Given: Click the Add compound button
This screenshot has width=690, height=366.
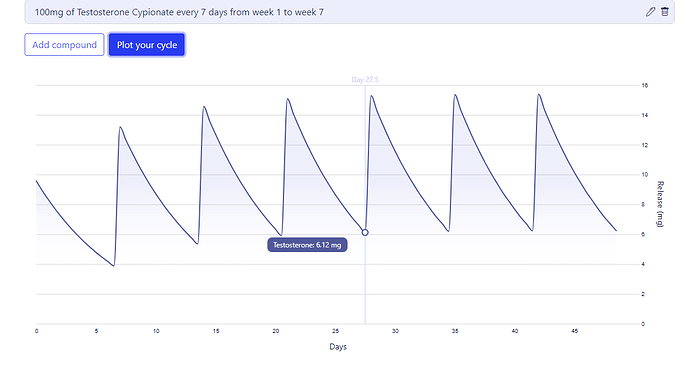Looking at the screenshot, I should click(64, 45).
